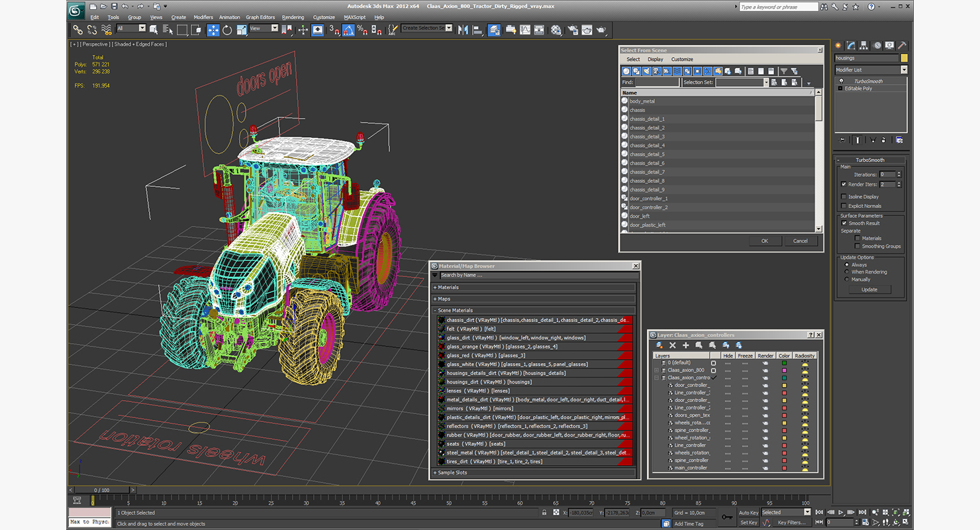Enable Separate by Materials checkbox
Viewport: 980px width, 530px height.
857,238
